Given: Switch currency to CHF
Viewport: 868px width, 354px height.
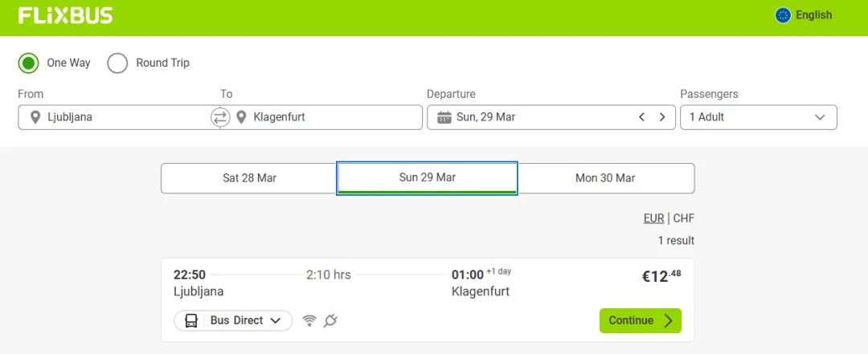Looking at the screenshot, I should click(683, 218).
